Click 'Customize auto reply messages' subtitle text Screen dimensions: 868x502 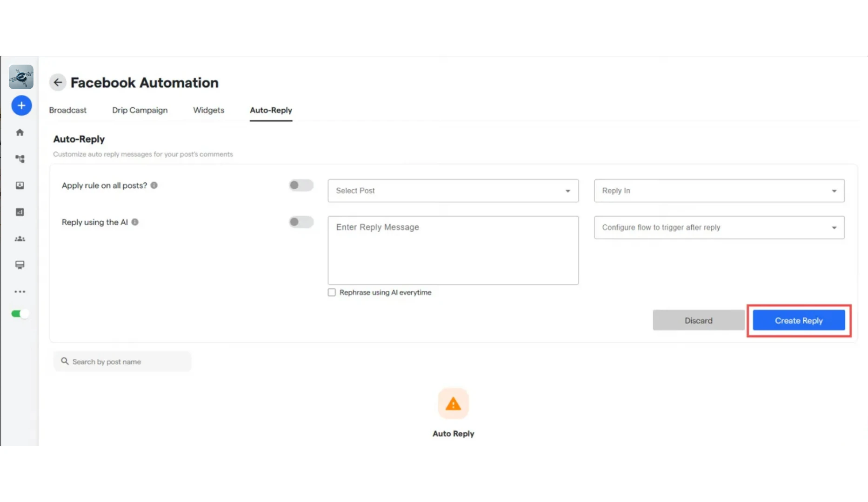(143, 154)
